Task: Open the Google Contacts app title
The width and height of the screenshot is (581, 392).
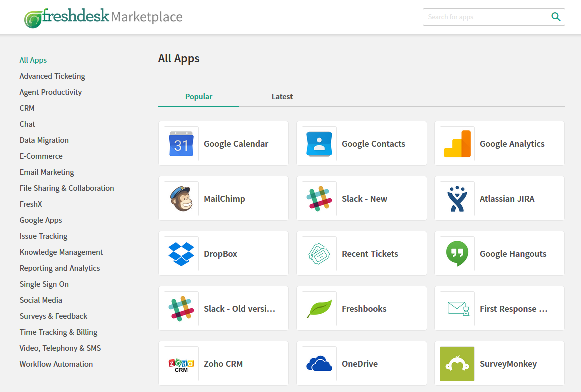Action: tap(374, 144)
